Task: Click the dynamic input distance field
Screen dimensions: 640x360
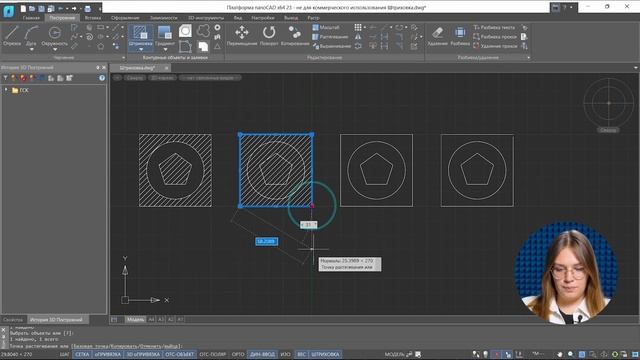Action: coord(267,242)
